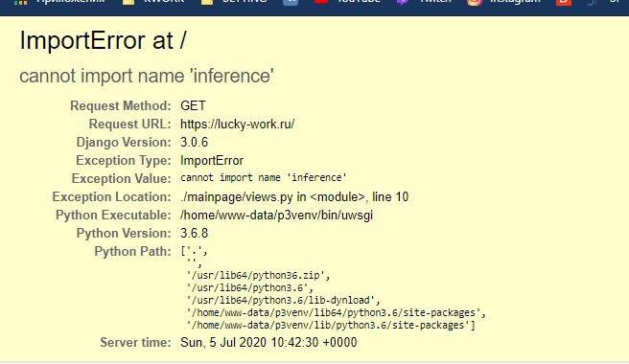Click 'Sun, 5 Jul 2020 10:42:30 +0000'
Image resolution: width=629 pixels, height=364 pixels.
[x=268, y=342]
